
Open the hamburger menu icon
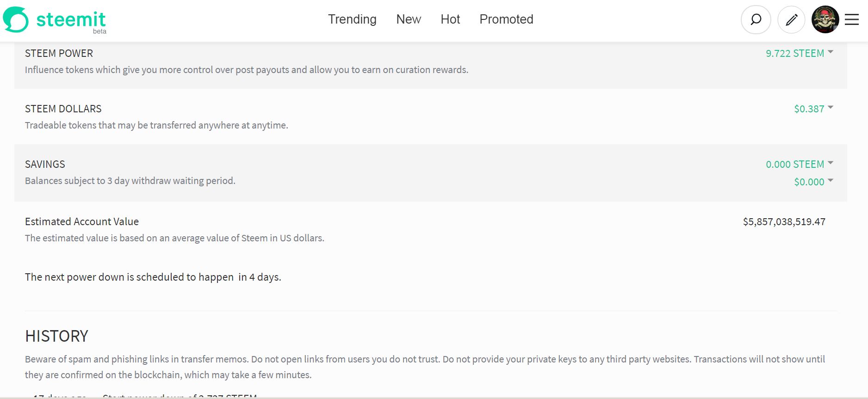(852, 20)
